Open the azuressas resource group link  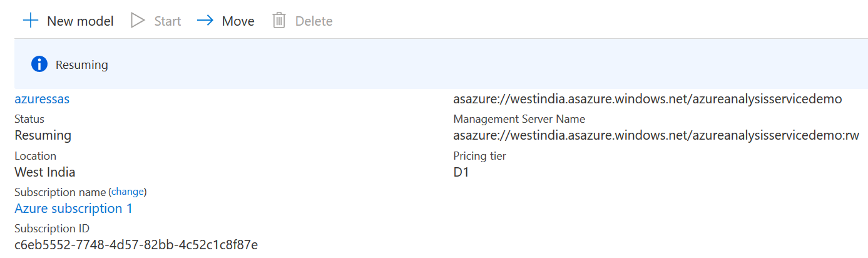coord(42,99)
